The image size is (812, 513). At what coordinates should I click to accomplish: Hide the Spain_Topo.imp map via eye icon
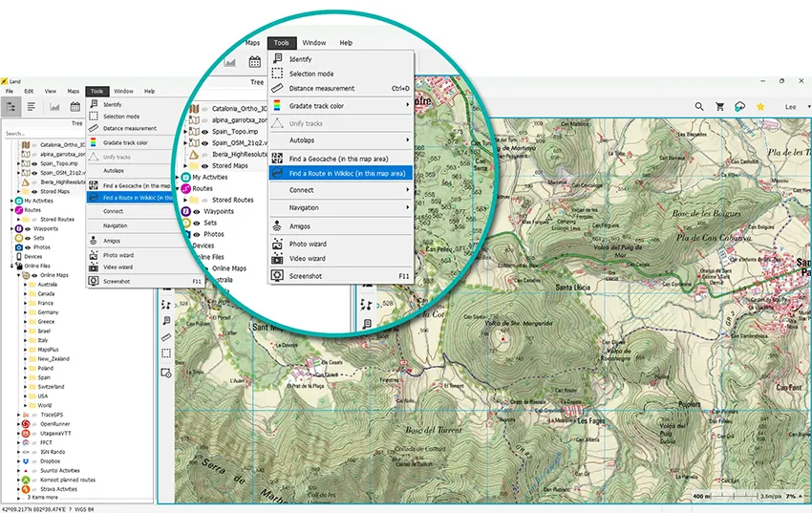[x=33, y=162]
